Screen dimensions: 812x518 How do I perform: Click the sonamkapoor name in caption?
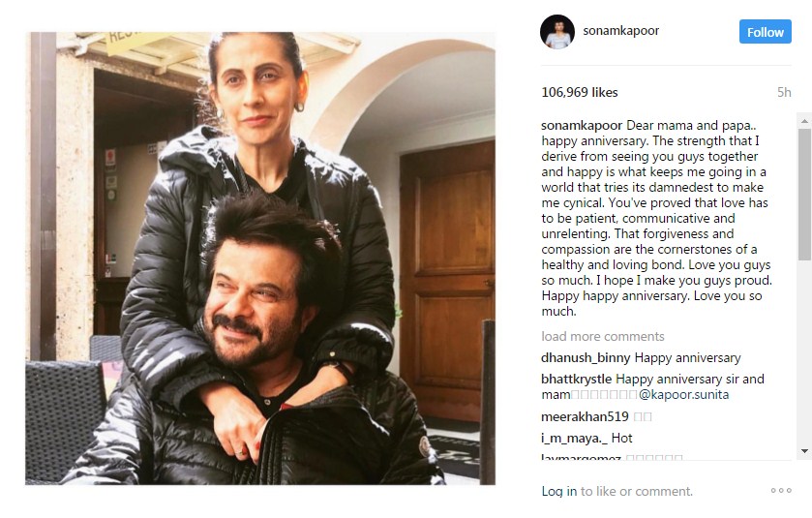click(x=582, y=125)
